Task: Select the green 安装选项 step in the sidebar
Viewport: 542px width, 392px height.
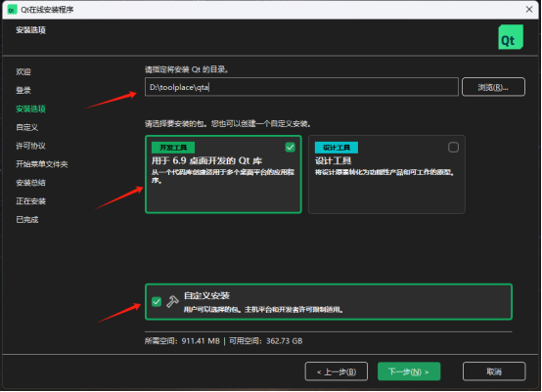Action: tap(30, 109)
